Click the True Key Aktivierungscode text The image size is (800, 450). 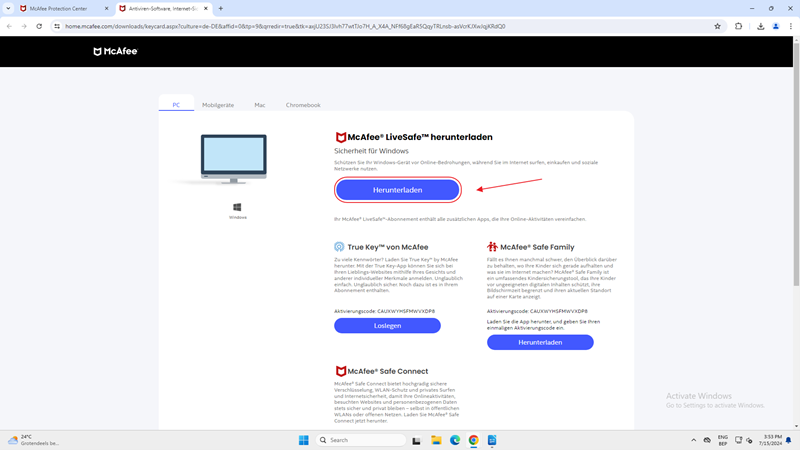pos(385,311)
